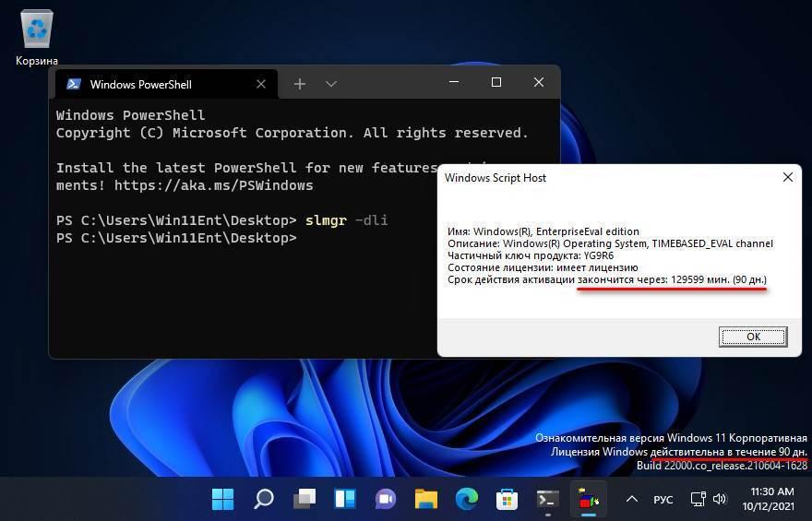Click 'Состояние лицензии: имеет лицензию' line
This screenshot has height=521, width=812.
tap(543, 267)
